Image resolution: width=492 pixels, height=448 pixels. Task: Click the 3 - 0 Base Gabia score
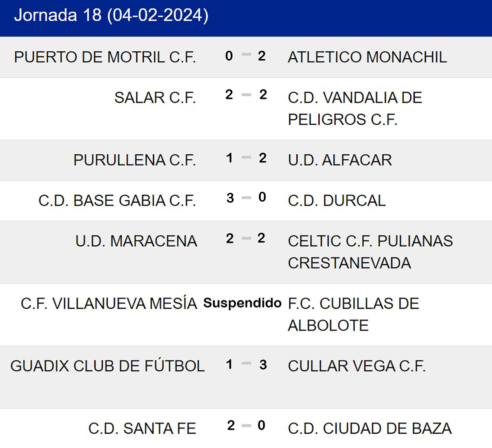coord(246,198)
